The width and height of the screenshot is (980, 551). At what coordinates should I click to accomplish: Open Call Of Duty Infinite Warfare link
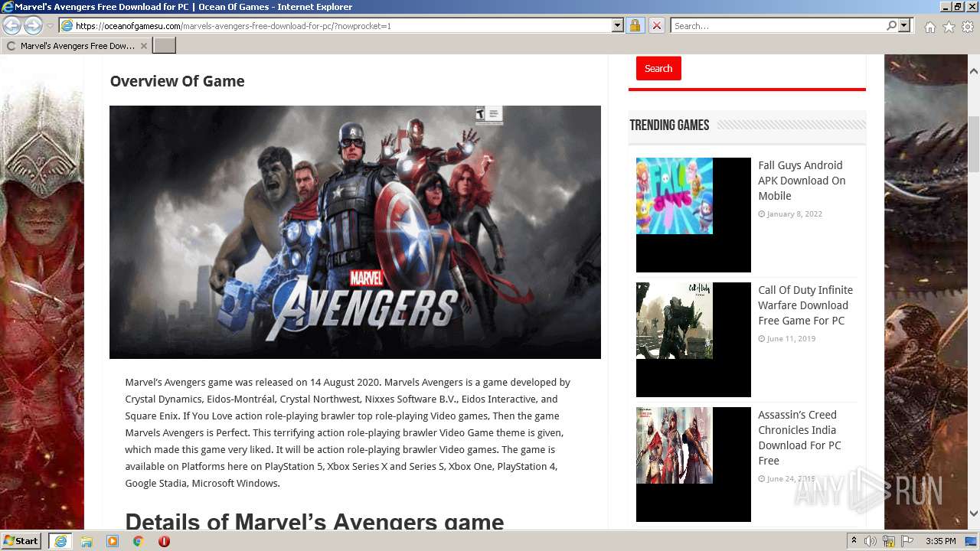(x=805, y=305)
